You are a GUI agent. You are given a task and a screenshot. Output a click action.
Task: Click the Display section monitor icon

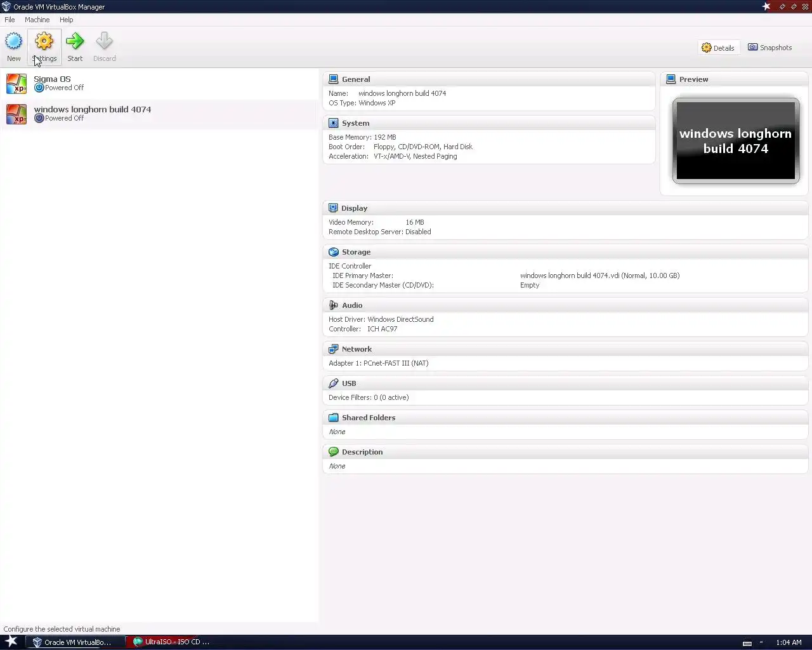(333, 208)
